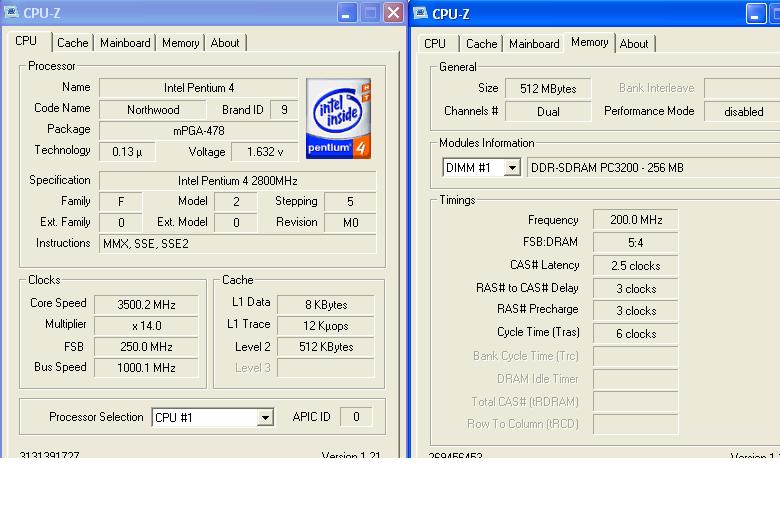This screenshot has width=780, height=512.
Task: Click the memory Frequency value 200.0 MHz
Action: tap(636, 220)
